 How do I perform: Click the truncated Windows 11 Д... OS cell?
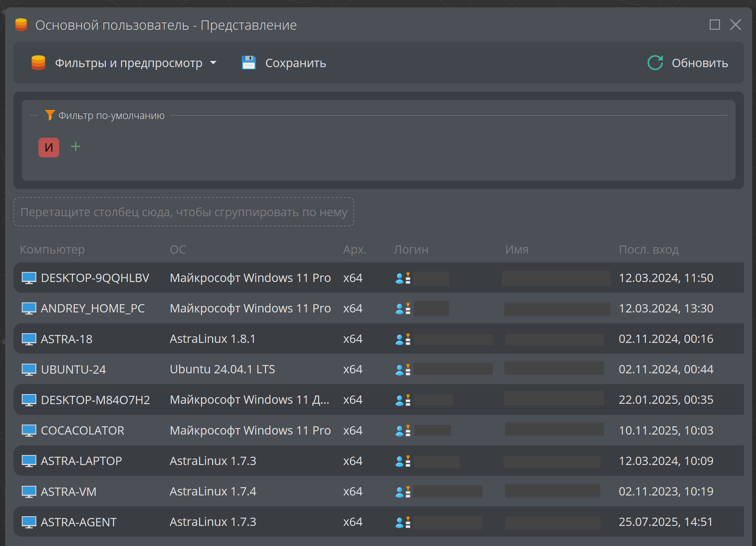(x=249, y=400)
